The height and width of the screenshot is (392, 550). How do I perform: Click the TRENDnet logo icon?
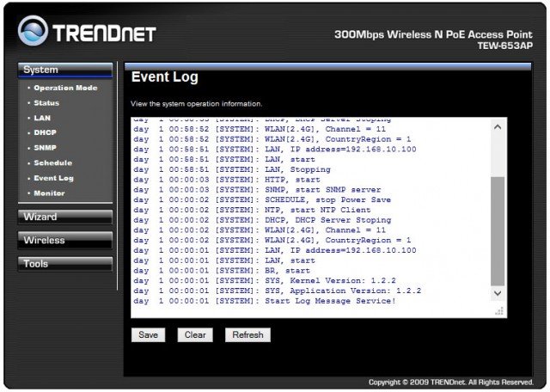pos(34,30)
